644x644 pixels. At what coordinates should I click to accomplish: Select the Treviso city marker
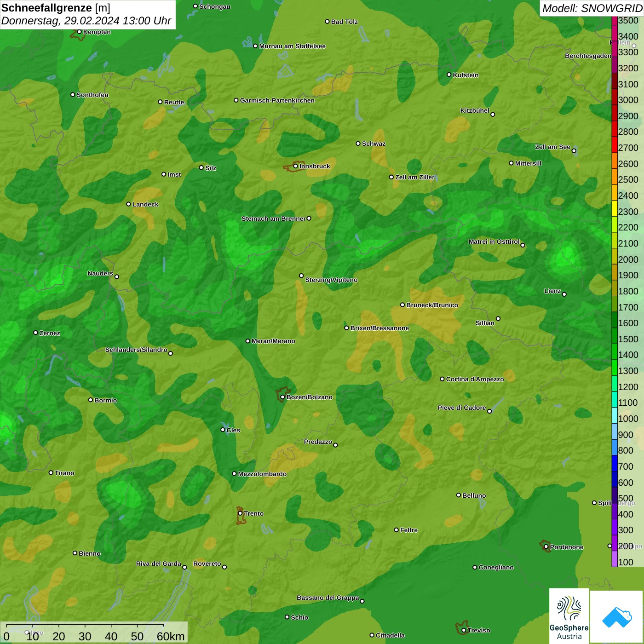tap(464, 630)
